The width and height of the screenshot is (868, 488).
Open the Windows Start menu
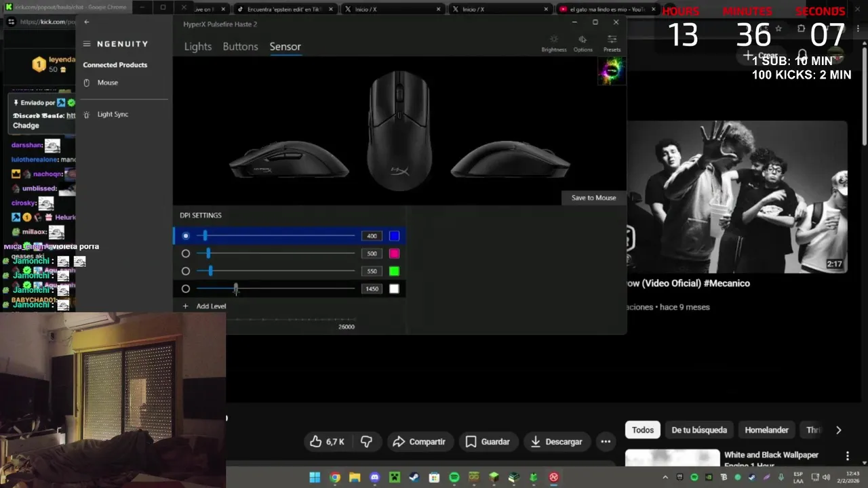pyautogui.click(x=315, y=477)
